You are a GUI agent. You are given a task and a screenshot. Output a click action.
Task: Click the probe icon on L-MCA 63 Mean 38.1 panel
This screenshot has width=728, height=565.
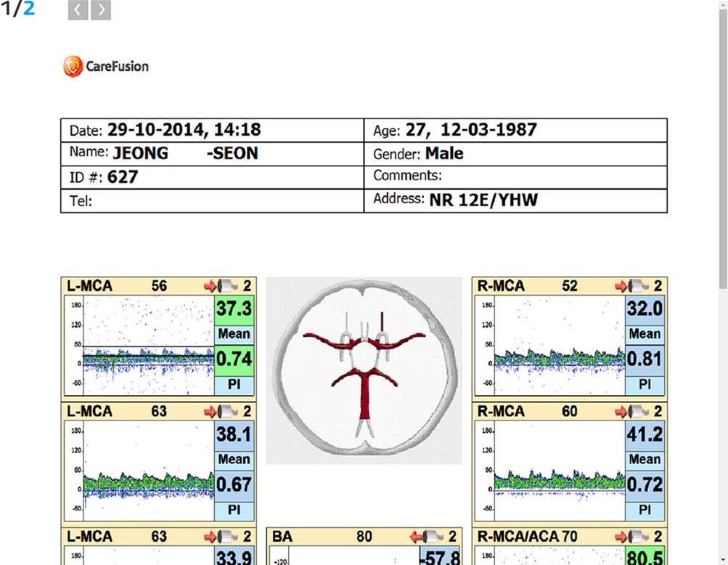[221, 411]
